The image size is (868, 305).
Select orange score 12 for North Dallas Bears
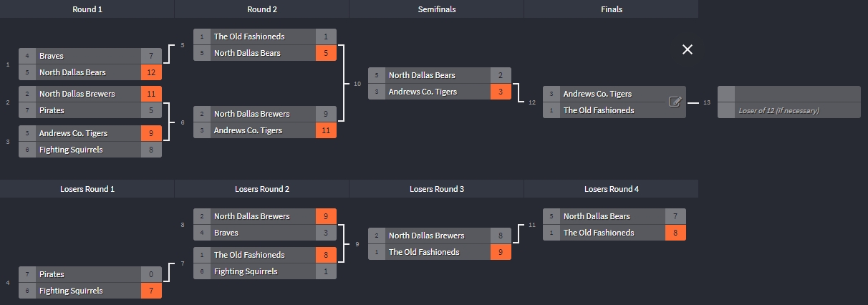pos(152,72)
